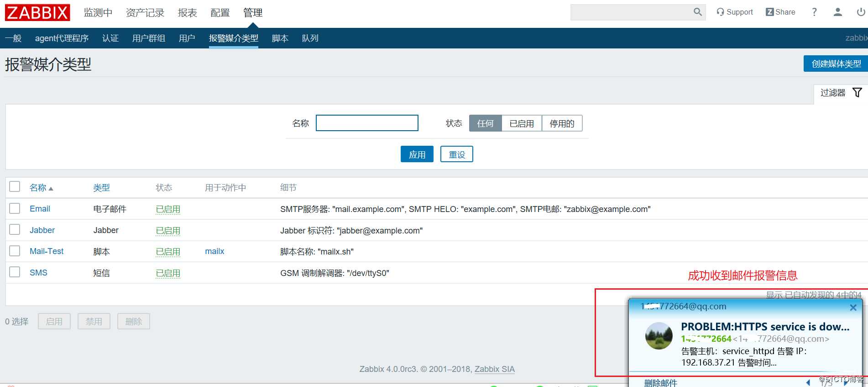Toggle the Email row 已启用 status

tap(168, 209)
